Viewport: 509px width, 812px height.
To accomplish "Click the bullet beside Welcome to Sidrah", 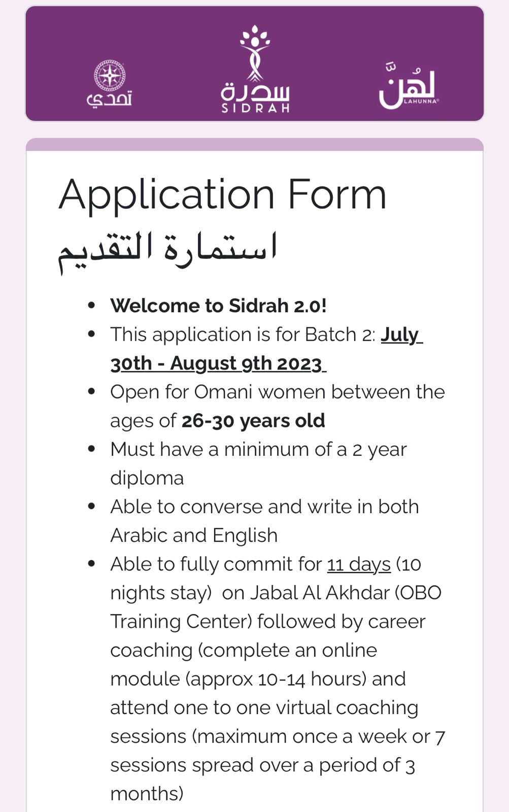I will point(92,306).
